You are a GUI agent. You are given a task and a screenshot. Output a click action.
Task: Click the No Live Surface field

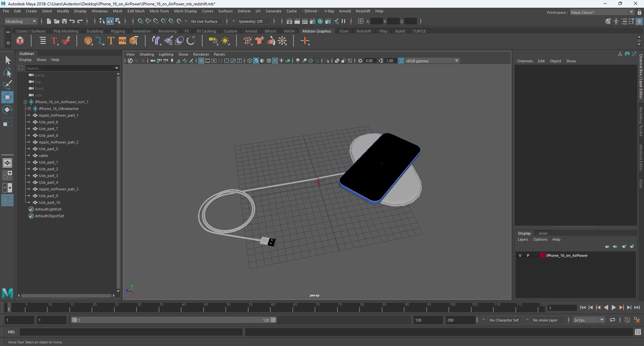[206, 21]
